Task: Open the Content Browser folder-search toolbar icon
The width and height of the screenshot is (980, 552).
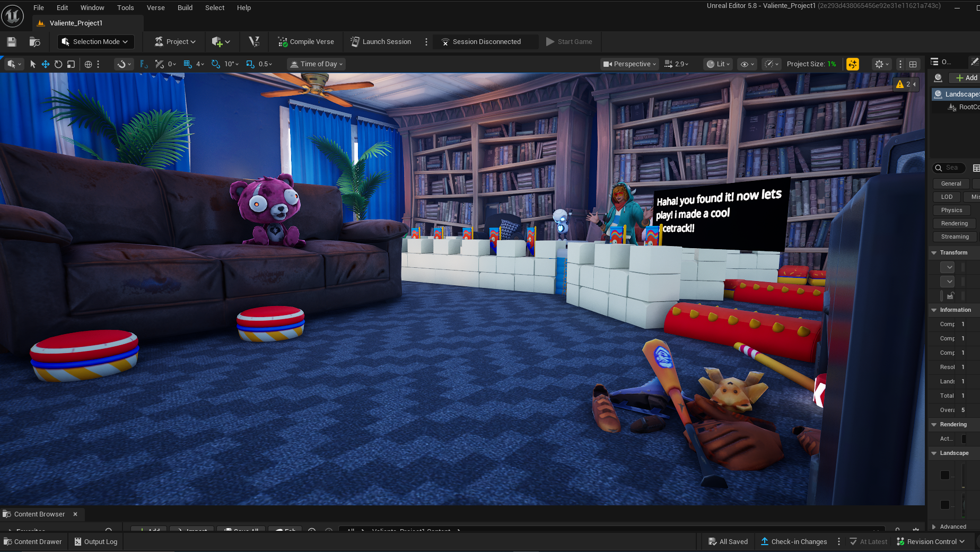Action: (x=35, y=42)
